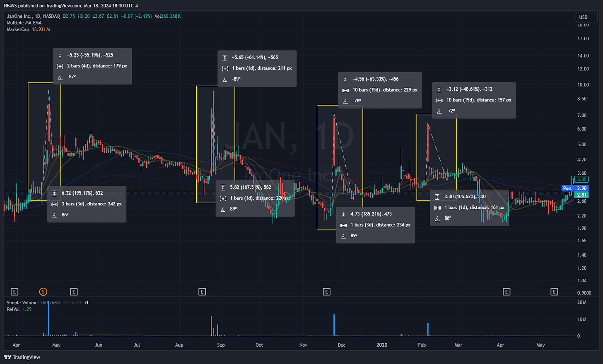Select the -72° angle value
This screenshot has width=603, height=364.
(451, 111)
